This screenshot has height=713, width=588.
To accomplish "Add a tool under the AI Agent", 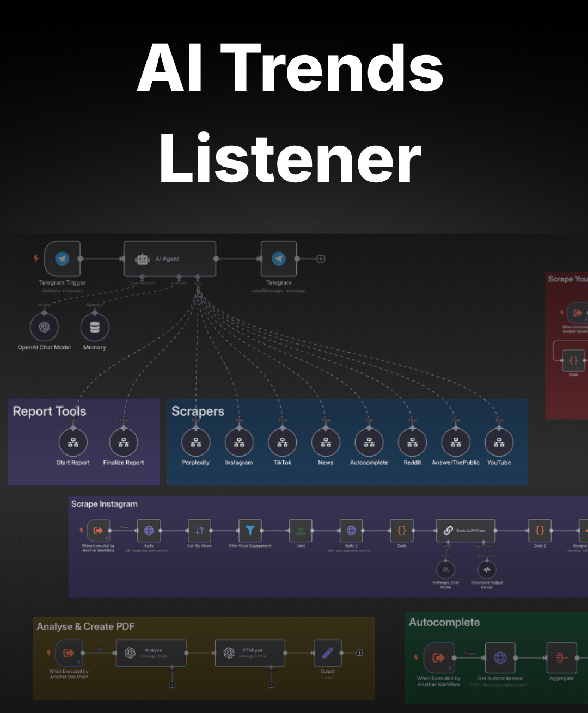I will click(x=198, y=300).
